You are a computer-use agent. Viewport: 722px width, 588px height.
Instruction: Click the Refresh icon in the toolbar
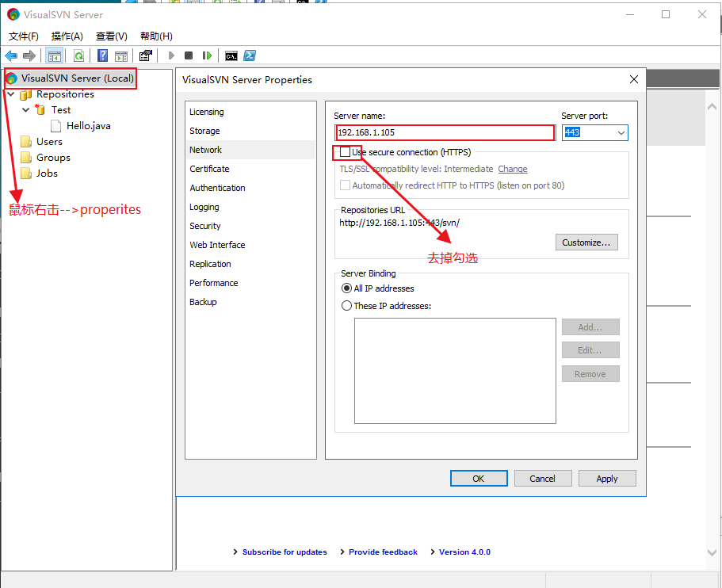[x=79, y=55]
